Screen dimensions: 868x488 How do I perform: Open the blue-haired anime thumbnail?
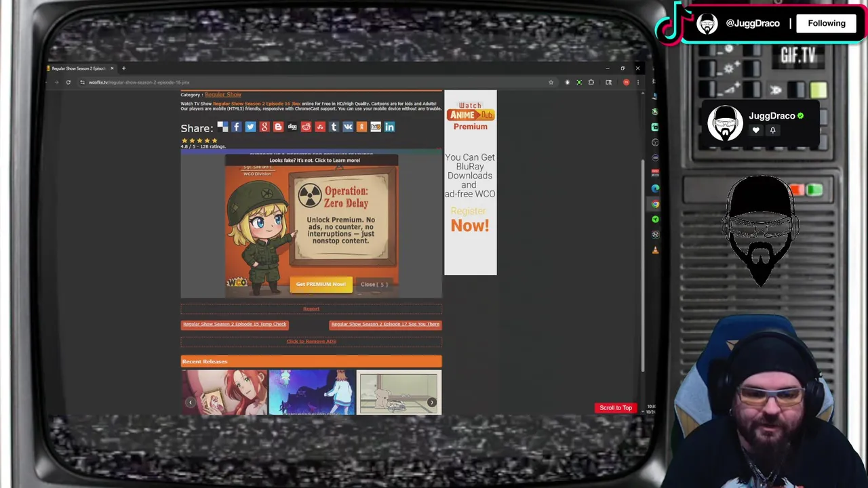click(x=312, y=392)
